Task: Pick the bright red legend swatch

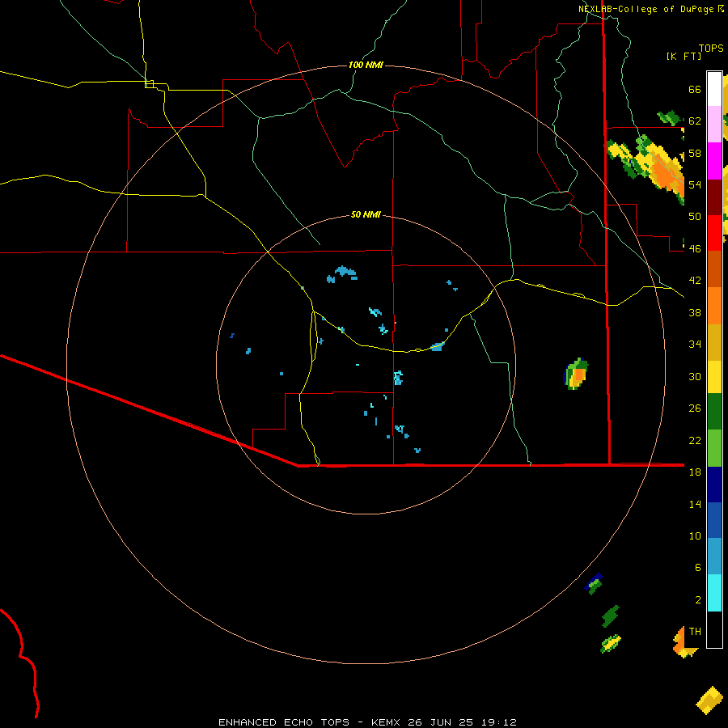Action: (x=714, y=233)
